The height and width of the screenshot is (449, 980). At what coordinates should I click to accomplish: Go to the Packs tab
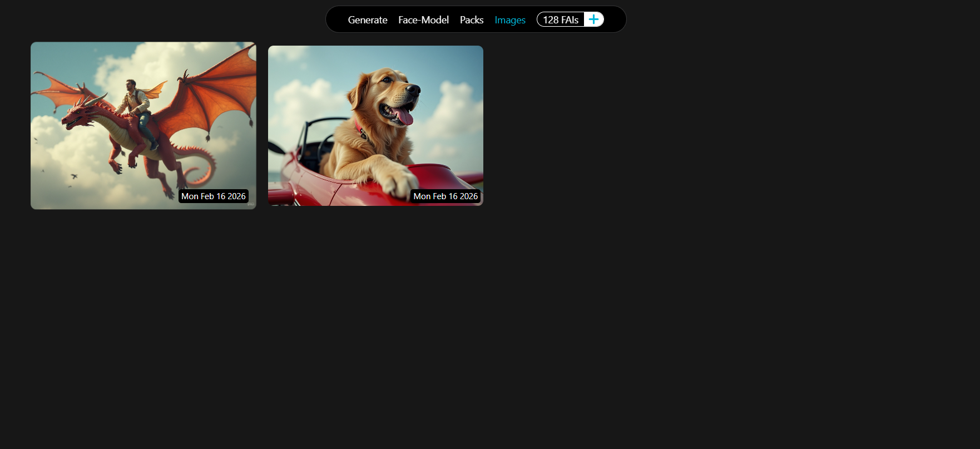click(472, 20)
